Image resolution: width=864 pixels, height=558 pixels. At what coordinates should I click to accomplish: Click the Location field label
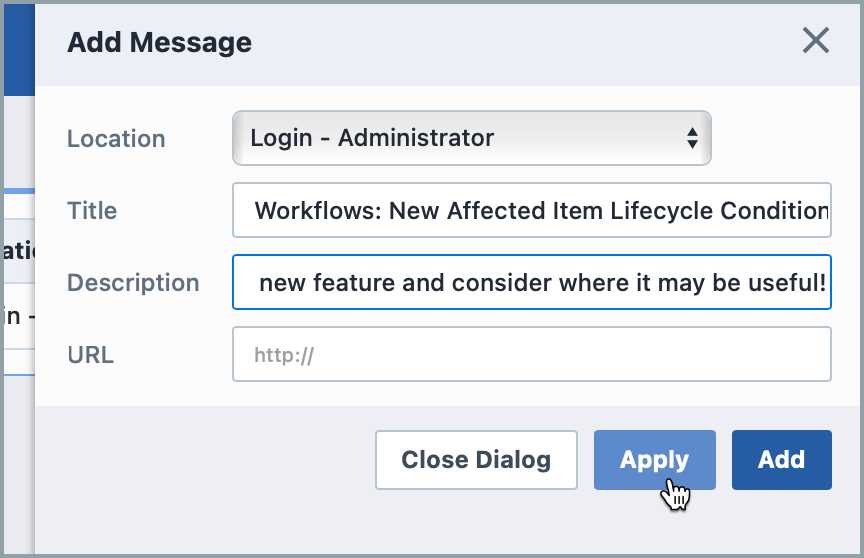click(x=116, y=139)
